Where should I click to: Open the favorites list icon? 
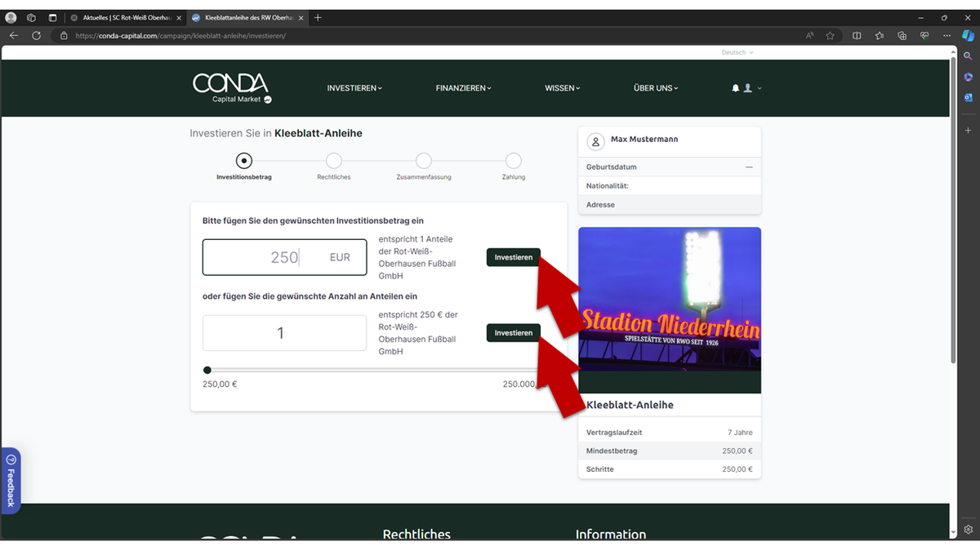point(880,36)
